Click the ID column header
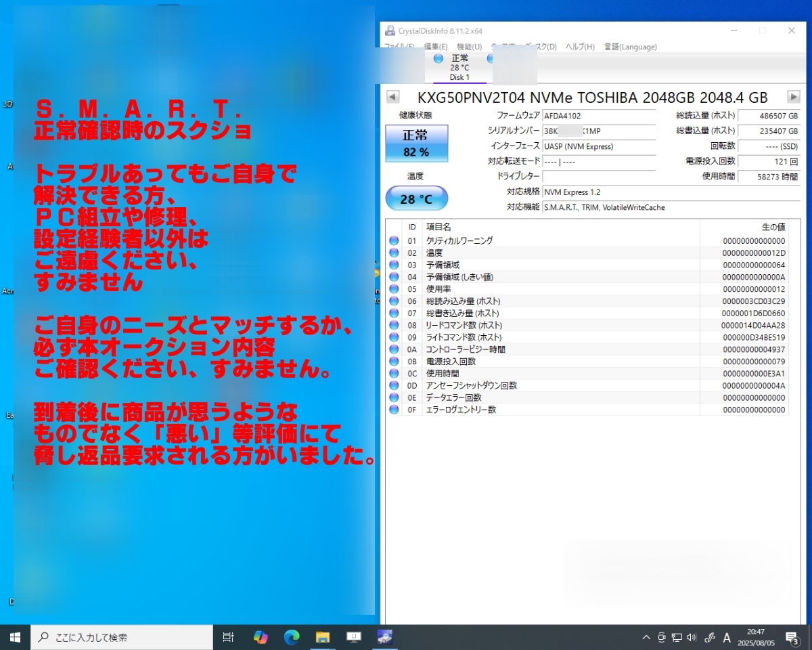Screen dimensions: 812x650 coord(412,227)
